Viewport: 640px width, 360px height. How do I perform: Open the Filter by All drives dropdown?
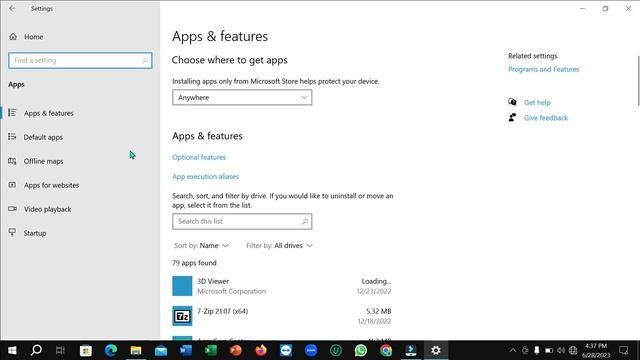(280, 245)
